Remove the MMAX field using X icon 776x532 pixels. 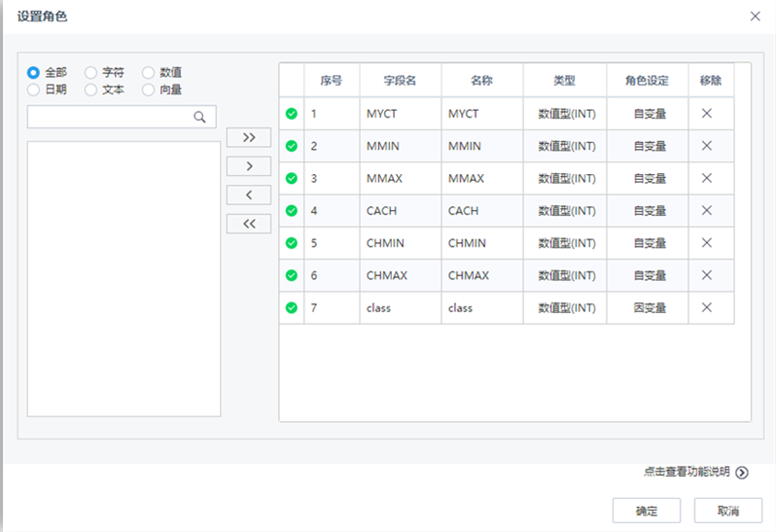click(707, 178)
